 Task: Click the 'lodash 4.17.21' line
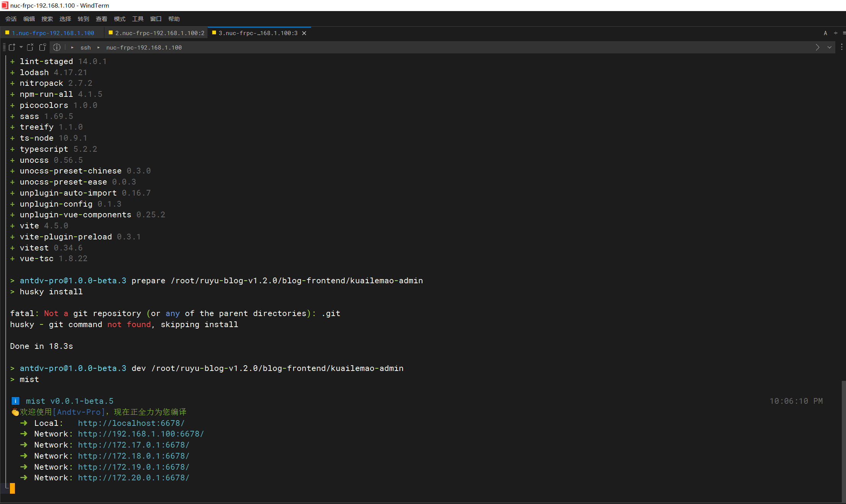pyautogui.click(x=49, y=72)
